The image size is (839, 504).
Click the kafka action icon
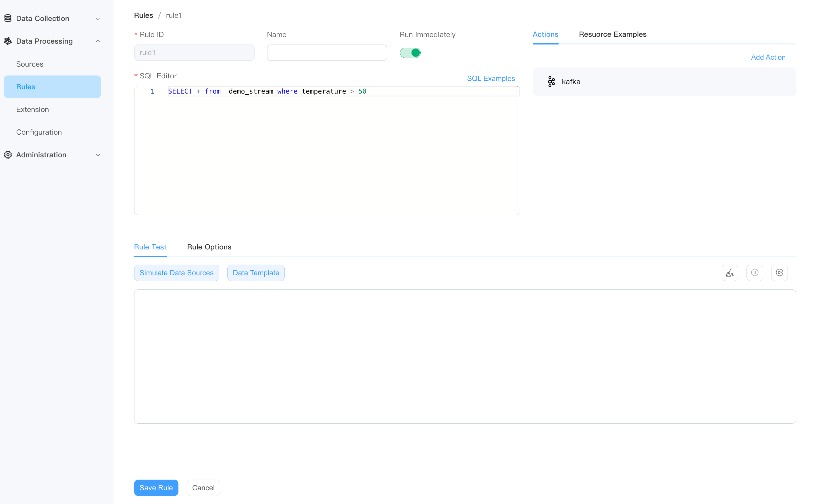pos(551,82)
